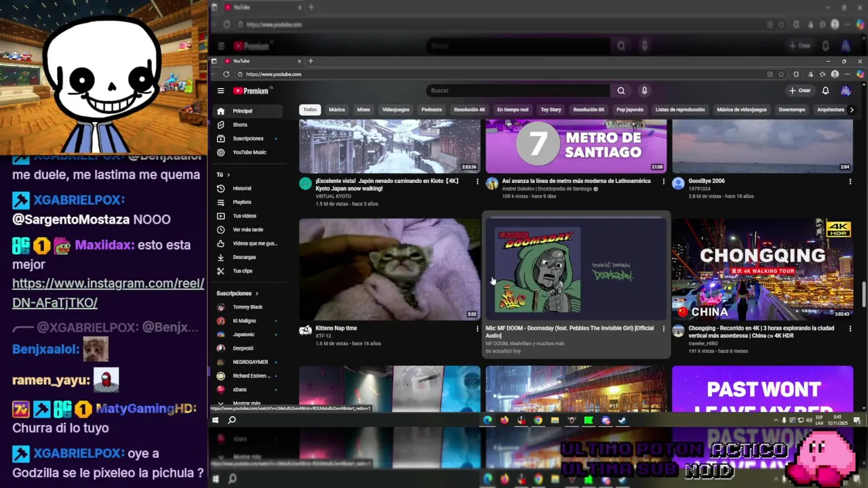This screenshot has width=868, height=488.
Task: Open the Windows Start menu
Action: point(215,420)
